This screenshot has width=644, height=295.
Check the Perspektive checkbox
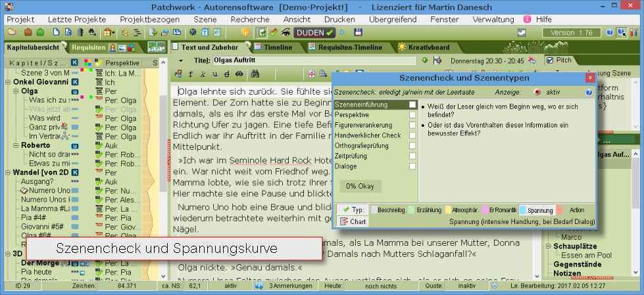point(412,115)
